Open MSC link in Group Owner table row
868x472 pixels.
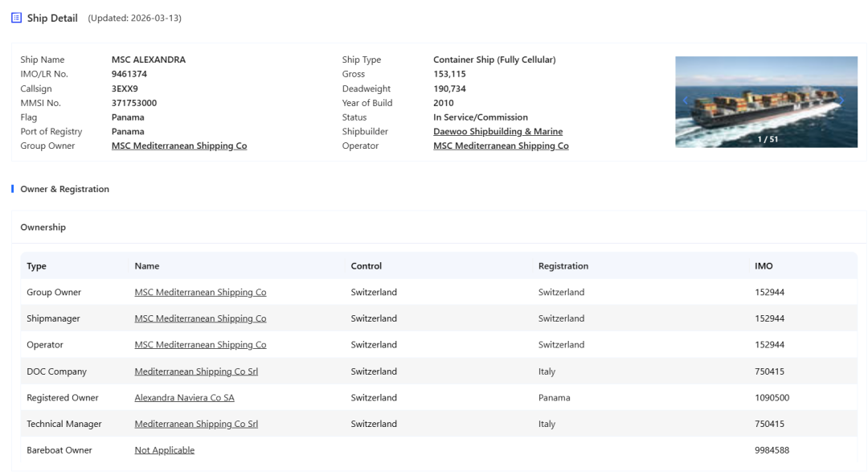pos(200,293)
